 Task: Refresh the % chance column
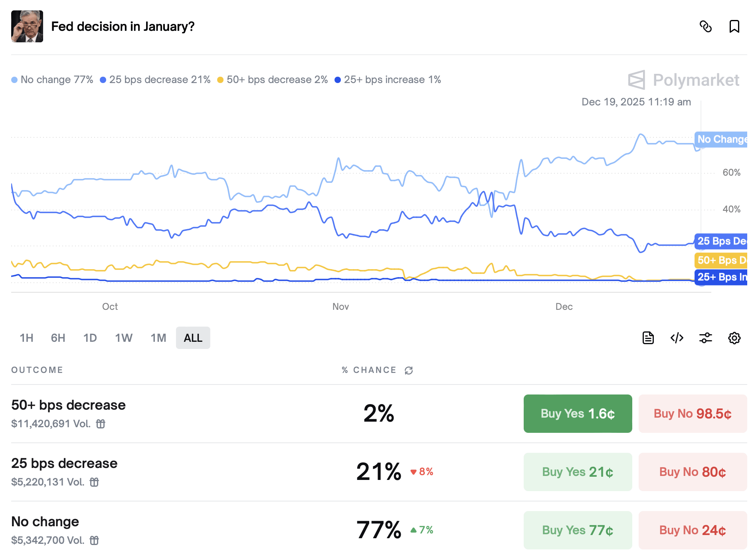(409, 371)
